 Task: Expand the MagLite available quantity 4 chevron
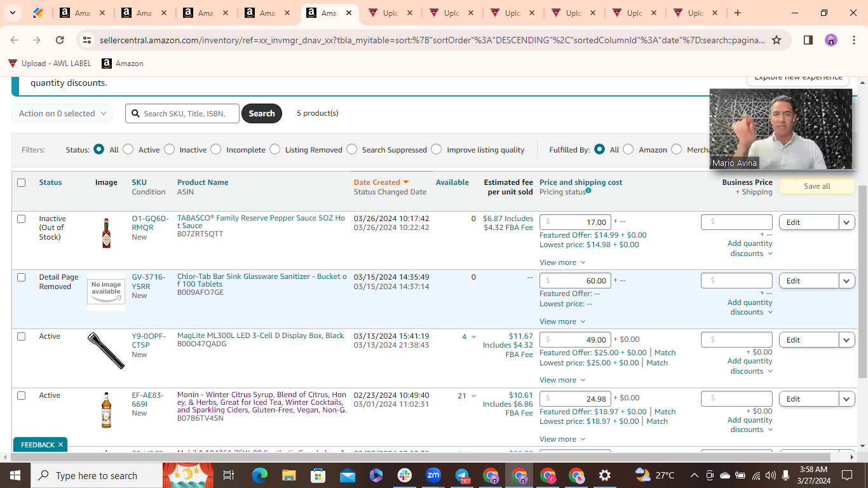[x=473, y=337]
